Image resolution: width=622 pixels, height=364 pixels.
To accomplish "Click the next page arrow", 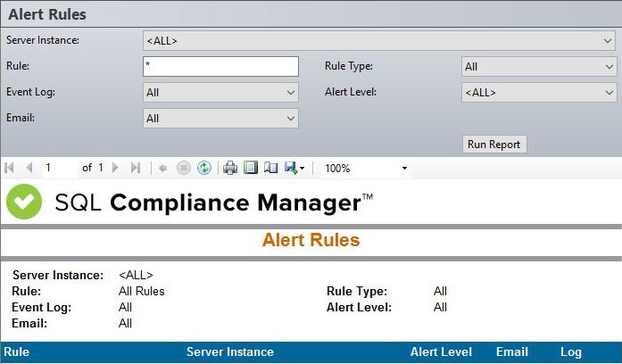I will 116,168.
